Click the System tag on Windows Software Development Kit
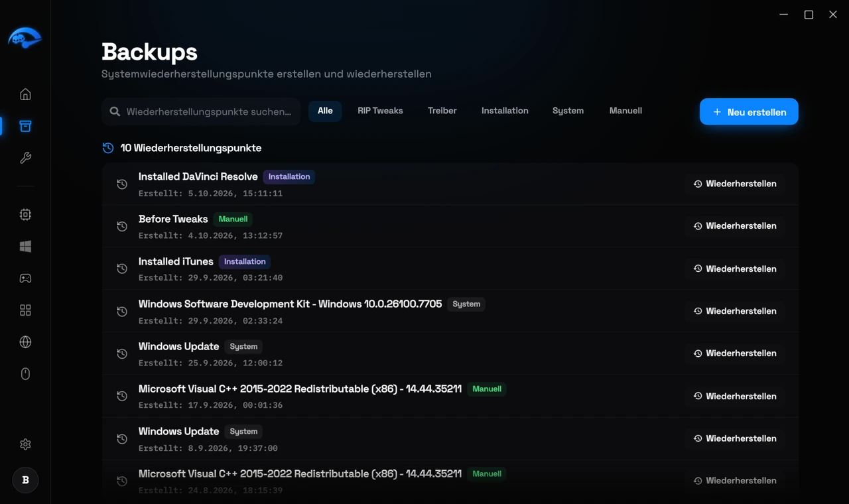 pos(466,304)
